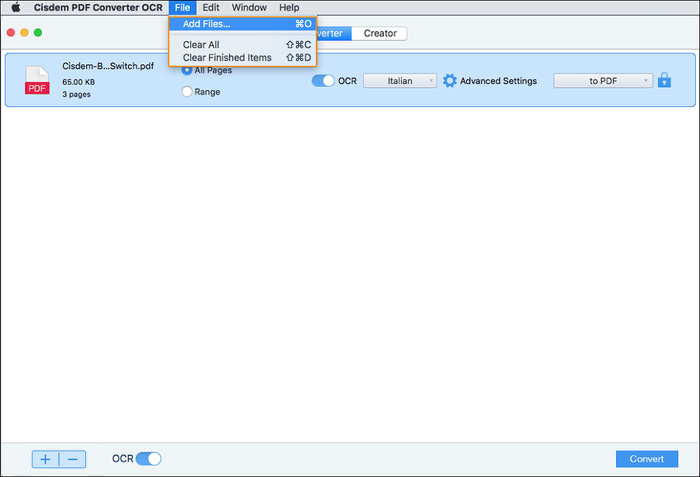Click the blue padlock icon
700x477 pixels.
point(664,80)
